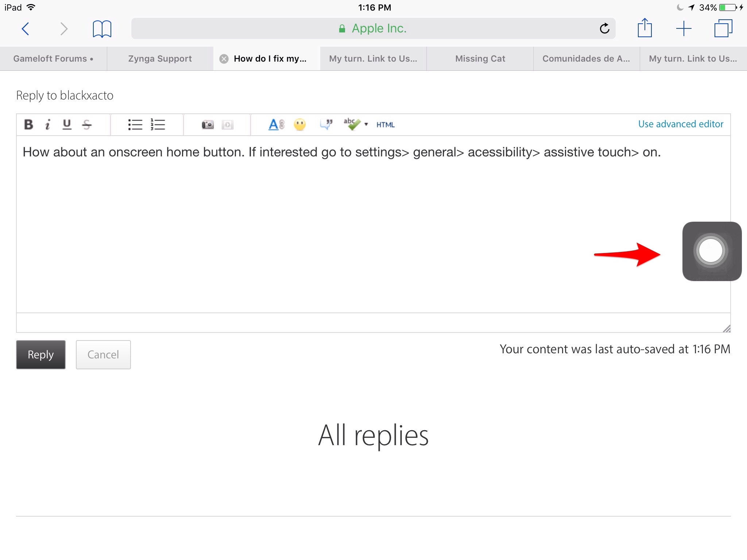Close the 'How do I fix my' tab
The width and height of the screenshot is (747, 560).
point(224,59)
